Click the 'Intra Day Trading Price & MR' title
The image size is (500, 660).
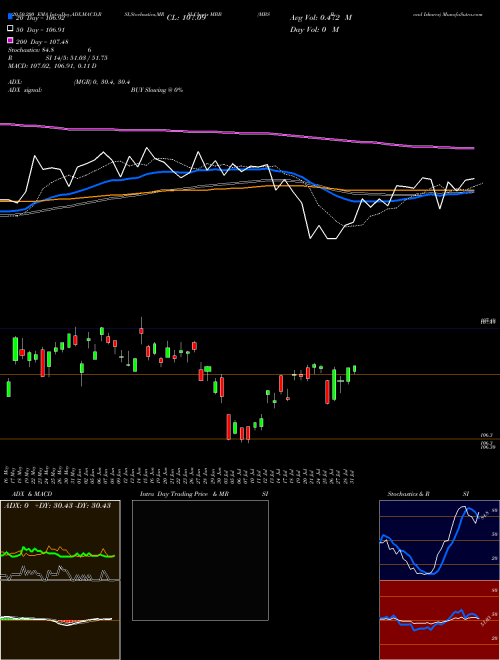(184, 494)
